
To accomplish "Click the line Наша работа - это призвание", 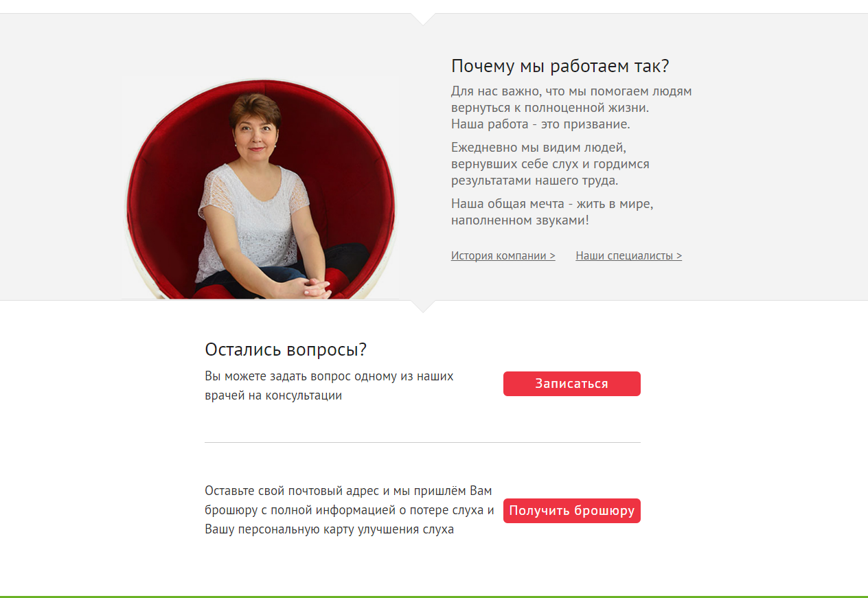I will point(540,124).
